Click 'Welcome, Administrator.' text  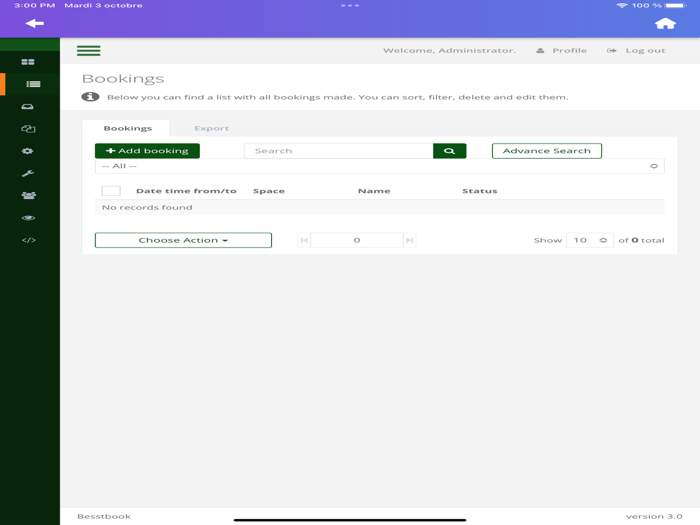(450, 50)
